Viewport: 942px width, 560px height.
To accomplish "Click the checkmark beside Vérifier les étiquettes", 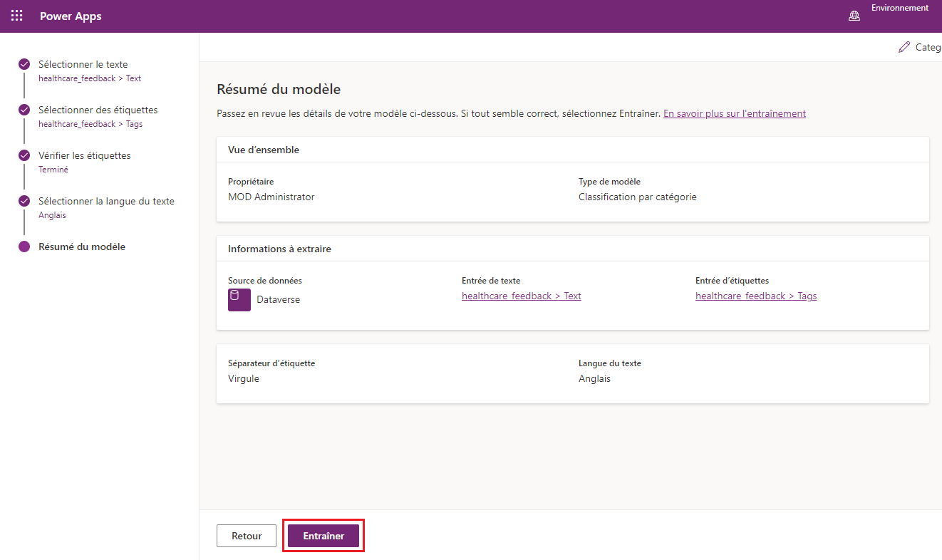I will 24,155.
